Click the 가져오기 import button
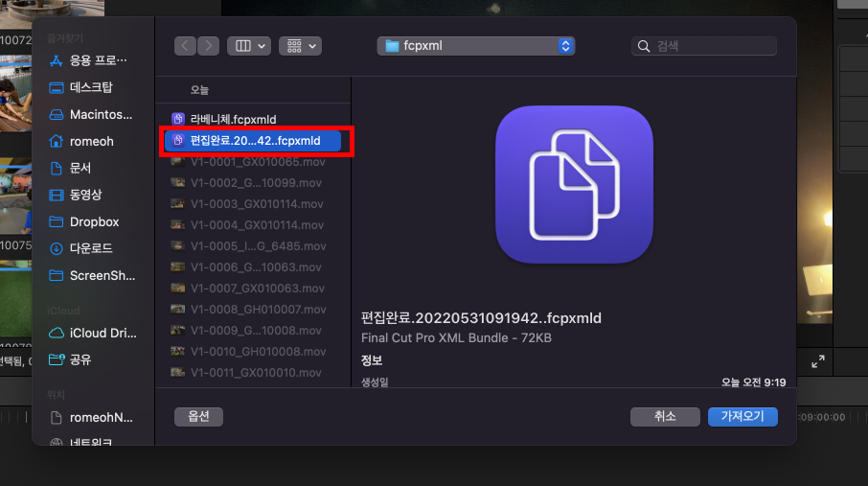This screenshot has height=486, width=868. (742, 417)
